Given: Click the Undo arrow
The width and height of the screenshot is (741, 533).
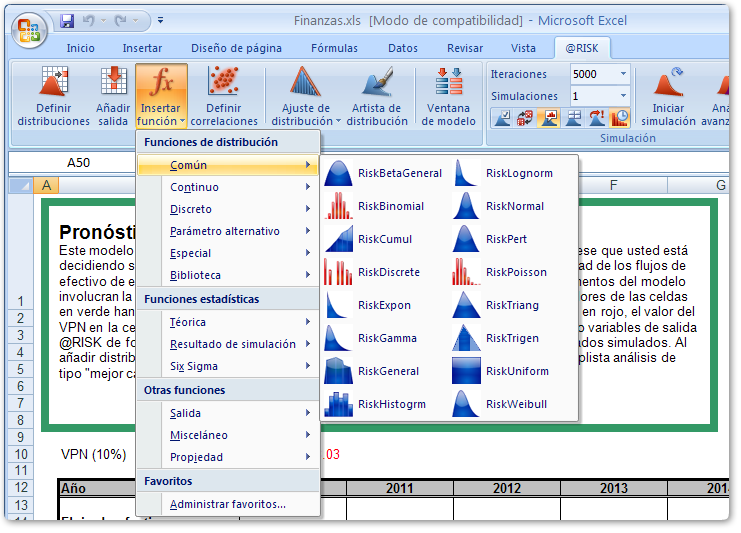Looking at the screenshot, I should 89,20.
